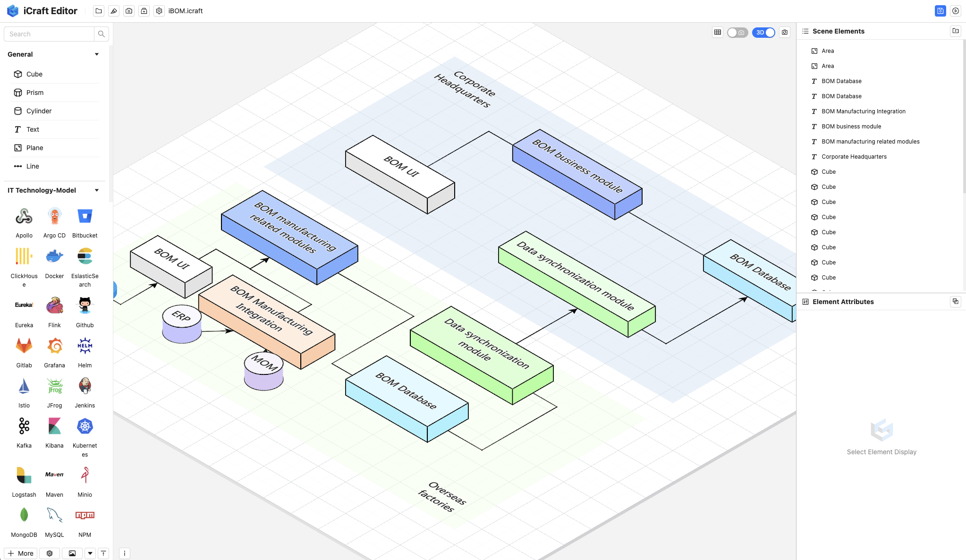Select the Kibana model icon
This screenshot has height=560, width=966.
55,426
